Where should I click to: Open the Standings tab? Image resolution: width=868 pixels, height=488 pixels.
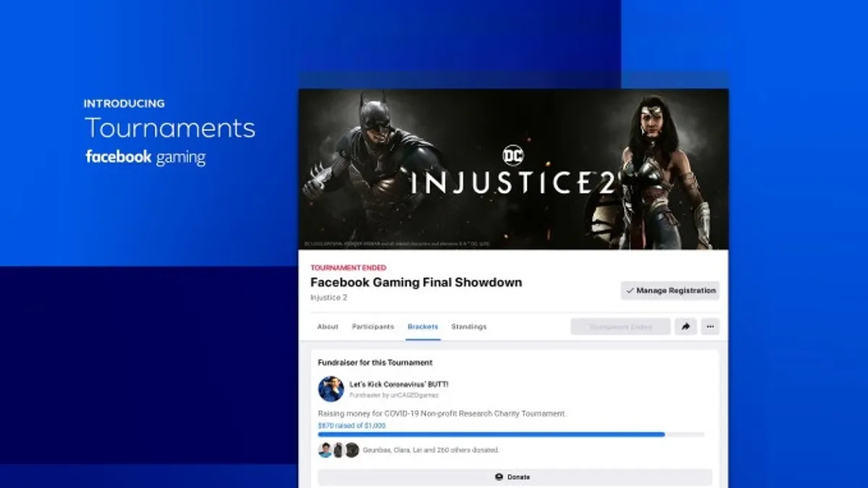[x=469, y=327]
